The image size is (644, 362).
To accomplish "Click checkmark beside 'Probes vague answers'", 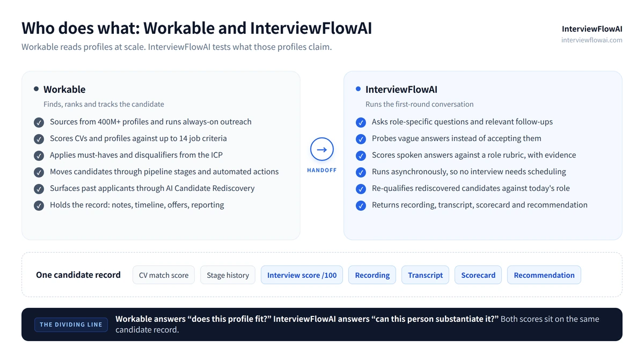I will click(361, 139).
